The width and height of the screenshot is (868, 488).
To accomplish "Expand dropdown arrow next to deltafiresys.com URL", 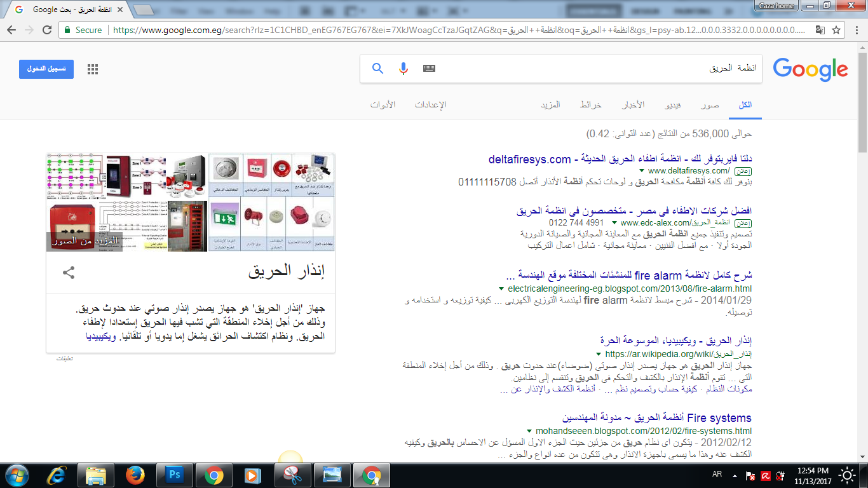I will tap(642, 171).
